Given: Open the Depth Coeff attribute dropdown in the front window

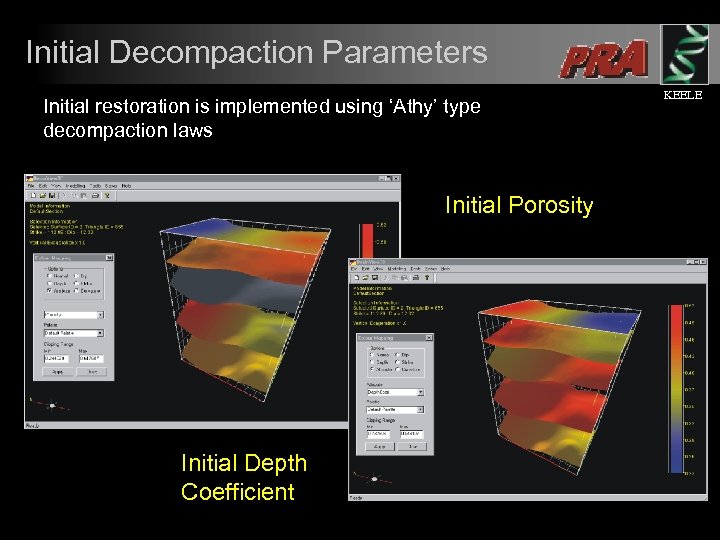Looking at the screenshot, I should pyautogui.click(x=395, y=392).
